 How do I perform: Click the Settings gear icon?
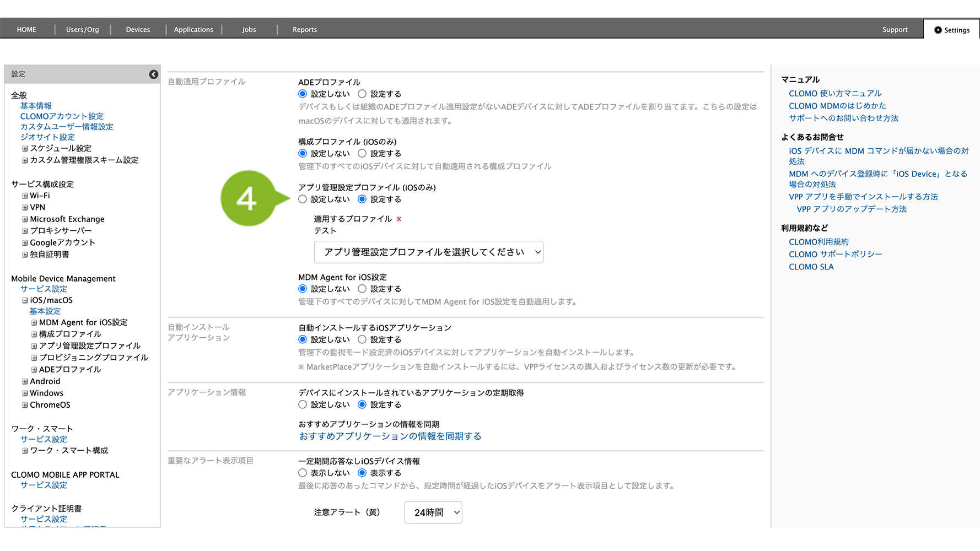coord(938,30)
